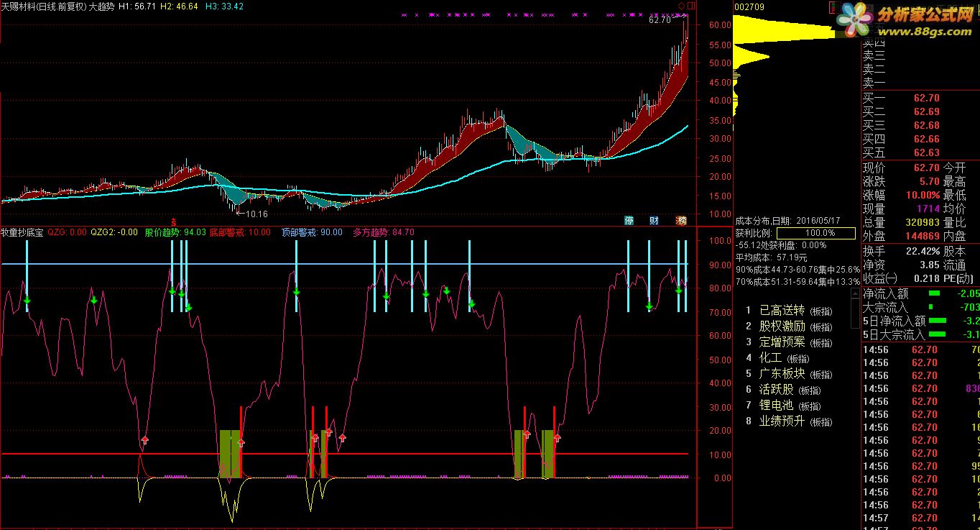Click the green bar beside 5日大宗流入
980x530 pixels.
click(x=938, y=334)
